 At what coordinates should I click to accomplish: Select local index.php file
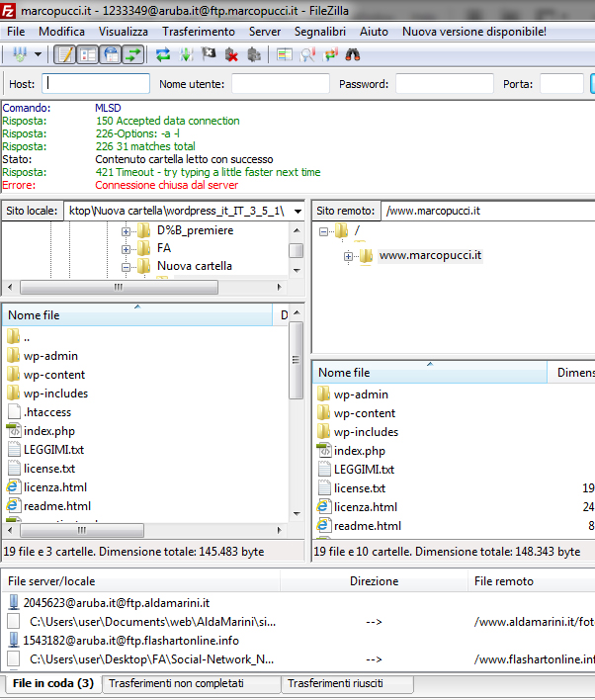pyautogui.click(x=49, y=431)
